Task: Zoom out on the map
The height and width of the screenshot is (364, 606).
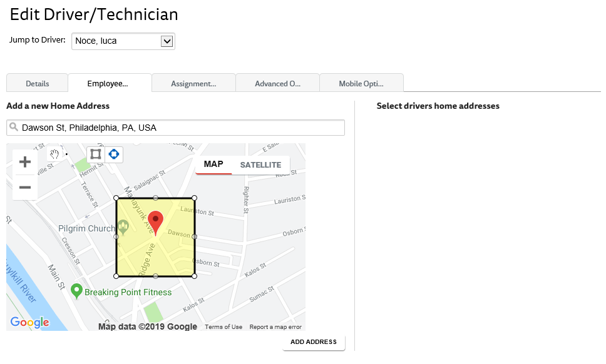Action: click(25, 188)
